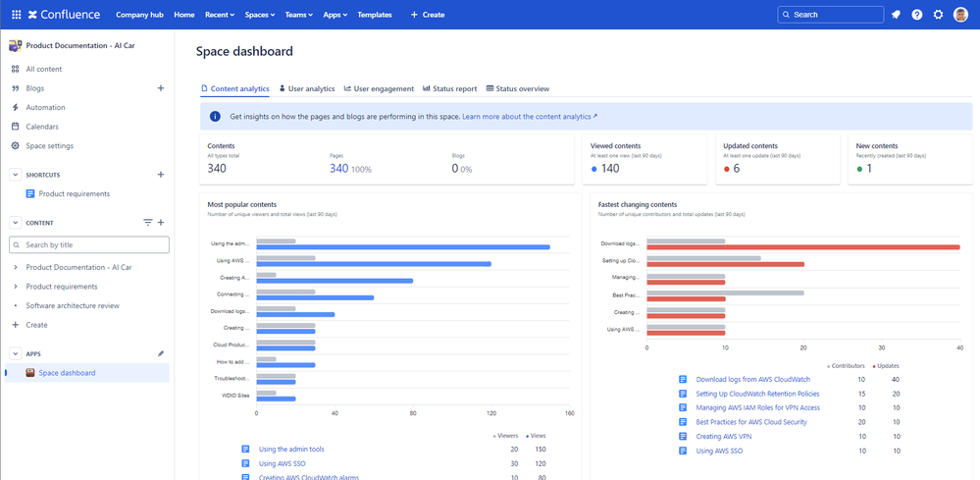The image size is (980, 480).
Task: Open the notifications bell icon
Action: click(896, 15)
